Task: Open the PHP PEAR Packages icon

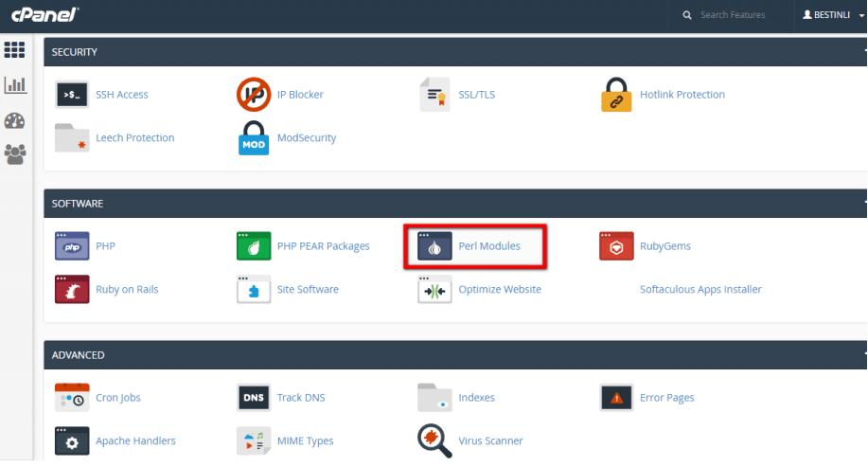Action: pyautogui.click(x=254, y=246)
